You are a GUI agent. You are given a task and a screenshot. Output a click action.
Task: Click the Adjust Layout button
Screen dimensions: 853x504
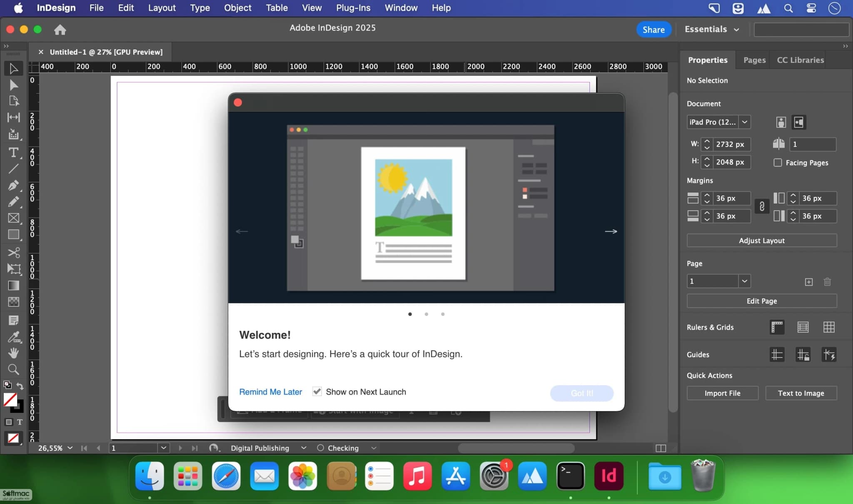coord(762,241)
